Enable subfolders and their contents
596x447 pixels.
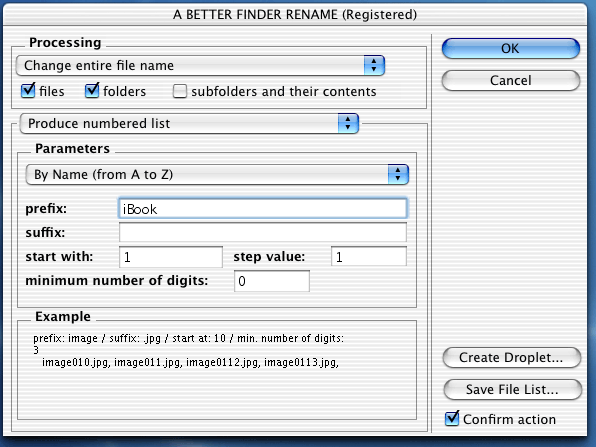[x=180, y=91]
